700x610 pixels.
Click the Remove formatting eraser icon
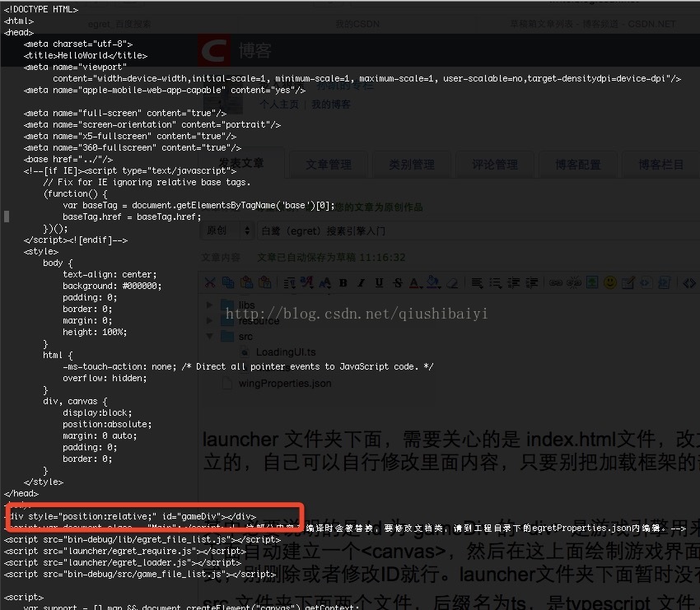(452, 282)
